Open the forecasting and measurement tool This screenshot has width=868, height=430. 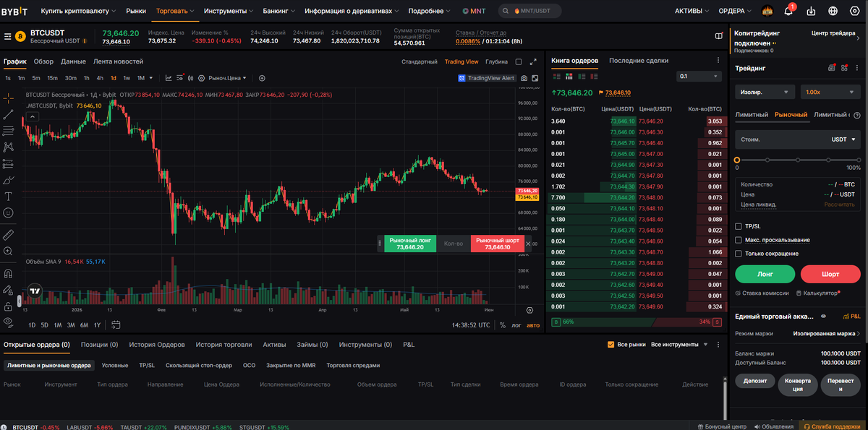8,163
